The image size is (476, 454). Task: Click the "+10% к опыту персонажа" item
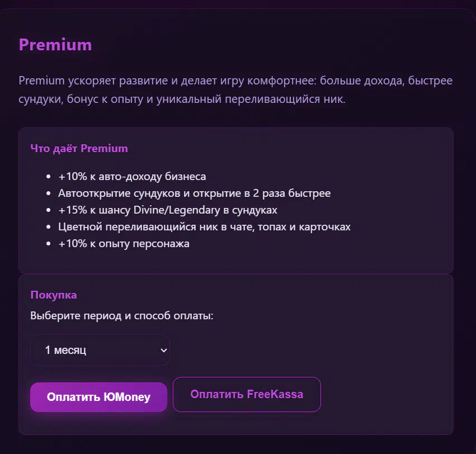click(x=124, y=244)
